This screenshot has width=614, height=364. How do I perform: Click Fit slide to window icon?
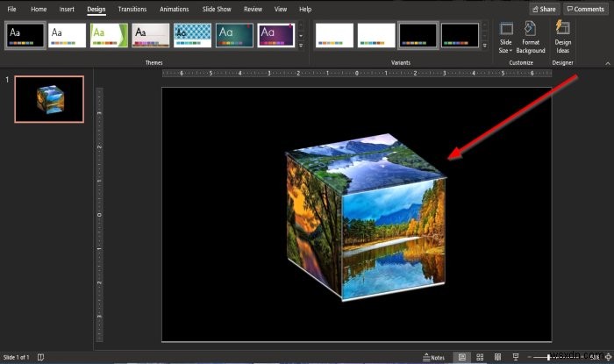coord(608,357)
